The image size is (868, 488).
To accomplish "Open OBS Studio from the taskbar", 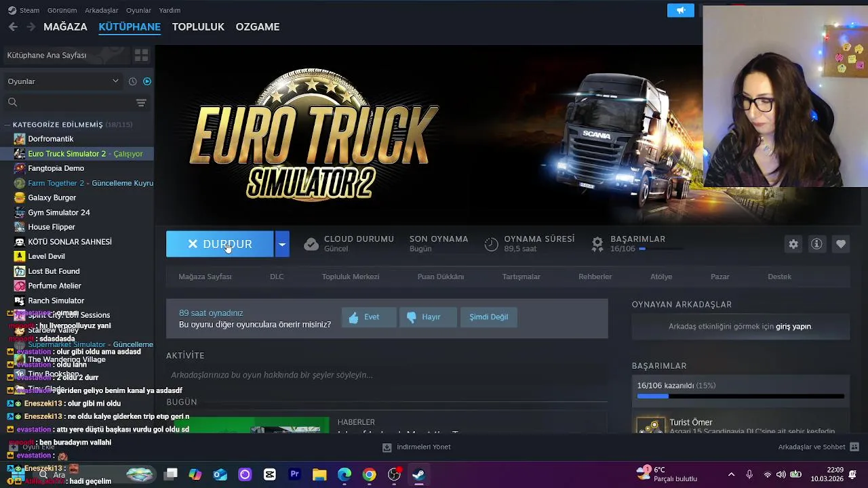I will point(394,474).
